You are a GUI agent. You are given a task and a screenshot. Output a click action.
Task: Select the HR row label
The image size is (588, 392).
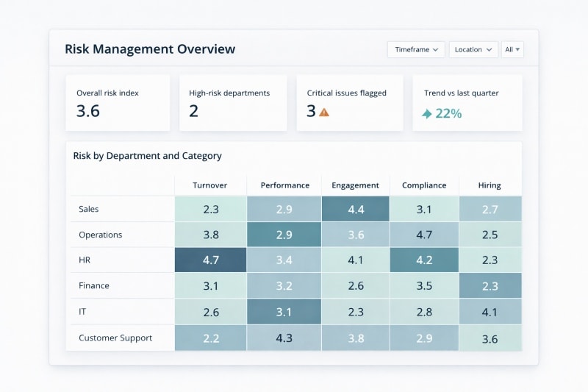click(x=85, y=260)
